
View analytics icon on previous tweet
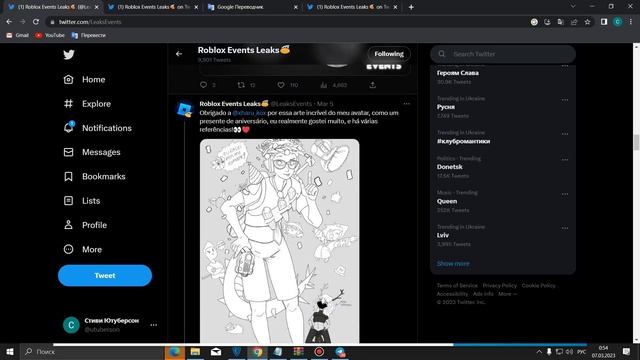(x=324, y=85)
